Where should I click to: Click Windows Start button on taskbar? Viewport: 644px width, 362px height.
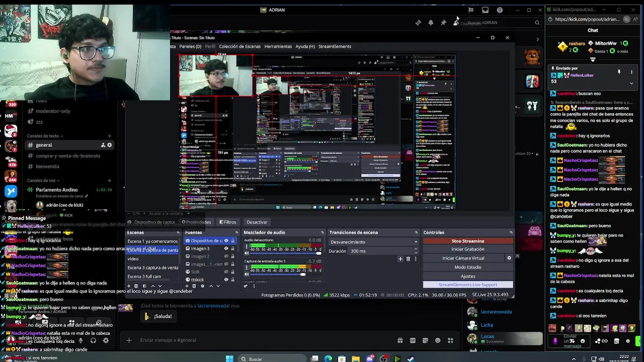(229, 359)
